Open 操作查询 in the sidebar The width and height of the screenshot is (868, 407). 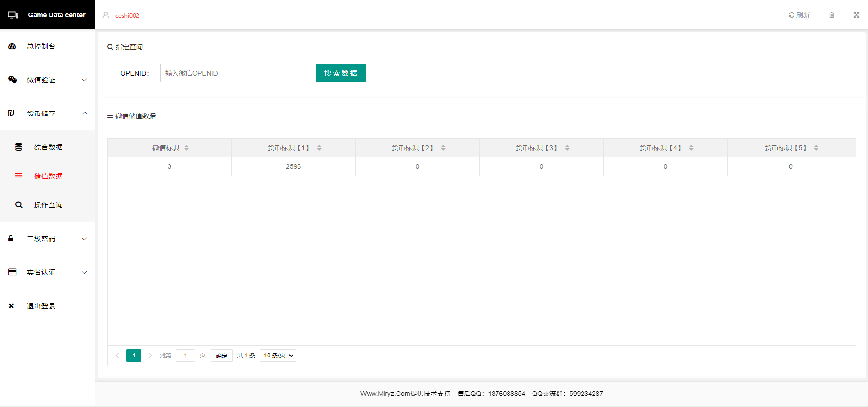48,205
